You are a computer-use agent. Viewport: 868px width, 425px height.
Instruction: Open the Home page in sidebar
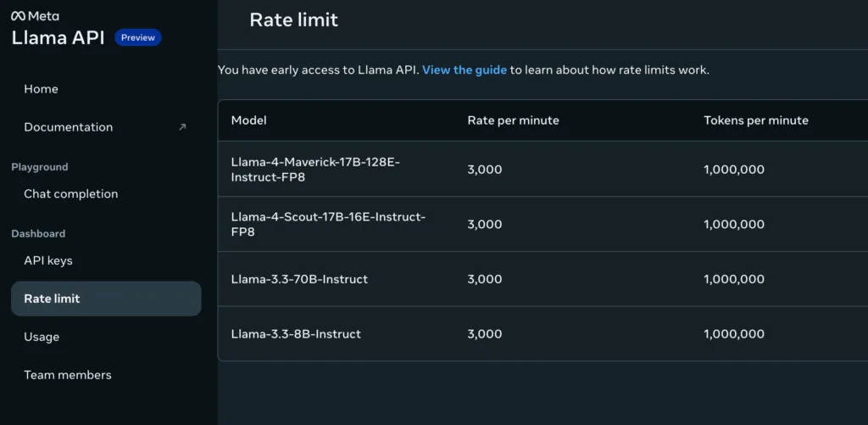pyautogui.click(x=41, y=89)
